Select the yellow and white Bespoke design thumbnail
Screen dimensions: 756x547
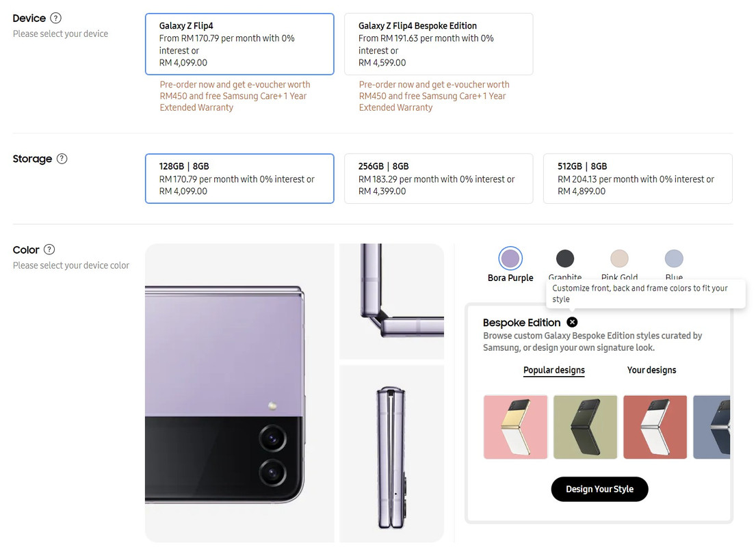coord(516,427)
